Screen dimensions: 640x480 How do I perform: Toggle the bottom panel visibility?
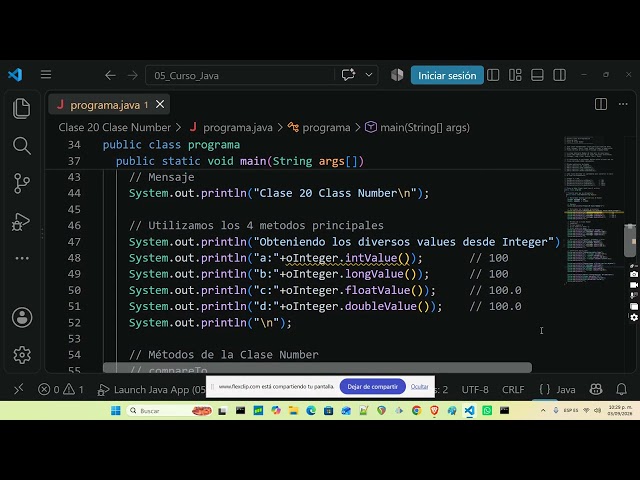pyautogui.click(x=537, y=75)
